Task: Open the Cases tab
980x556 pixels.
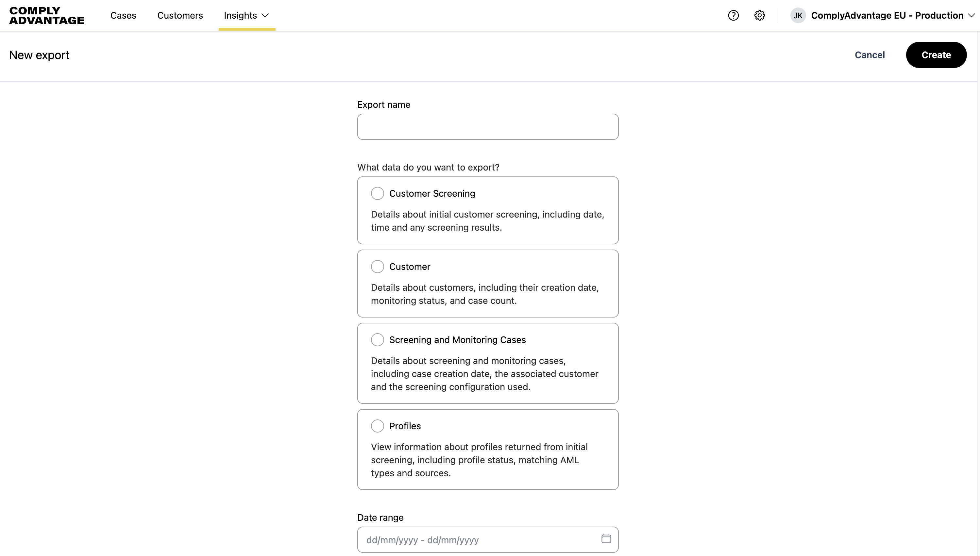Action: pos(123,16)
